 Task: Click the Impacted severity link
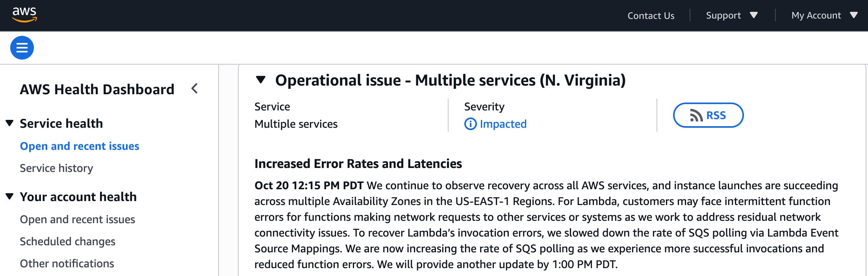pos(503,124)
